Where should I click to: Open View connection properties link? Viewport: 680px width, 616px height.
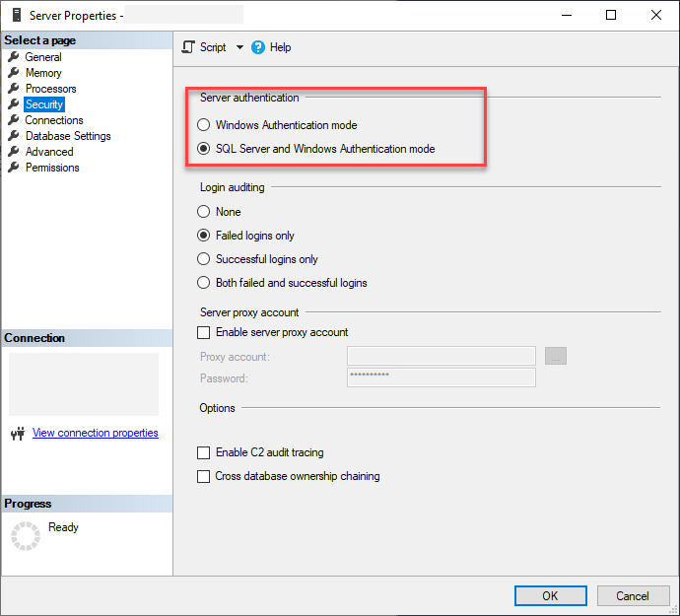pos(95,433)
